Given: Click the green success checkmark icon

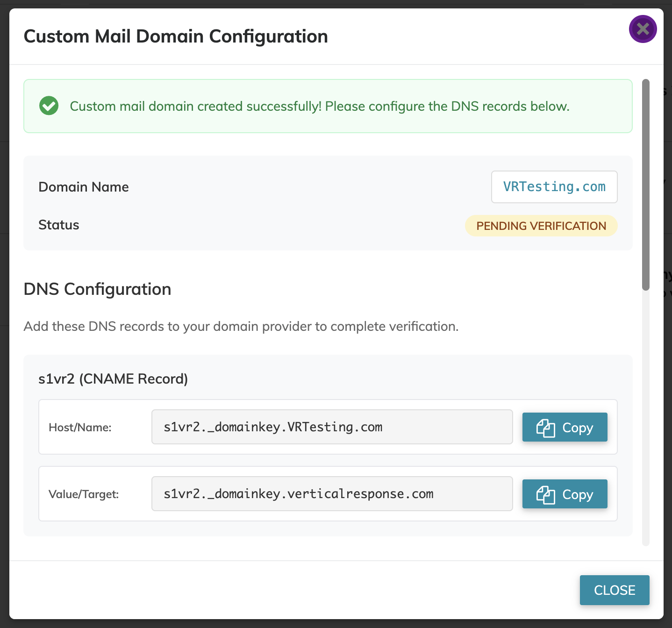Looking at the screenshot, I should pyautogui.click(x=49, y=106).
